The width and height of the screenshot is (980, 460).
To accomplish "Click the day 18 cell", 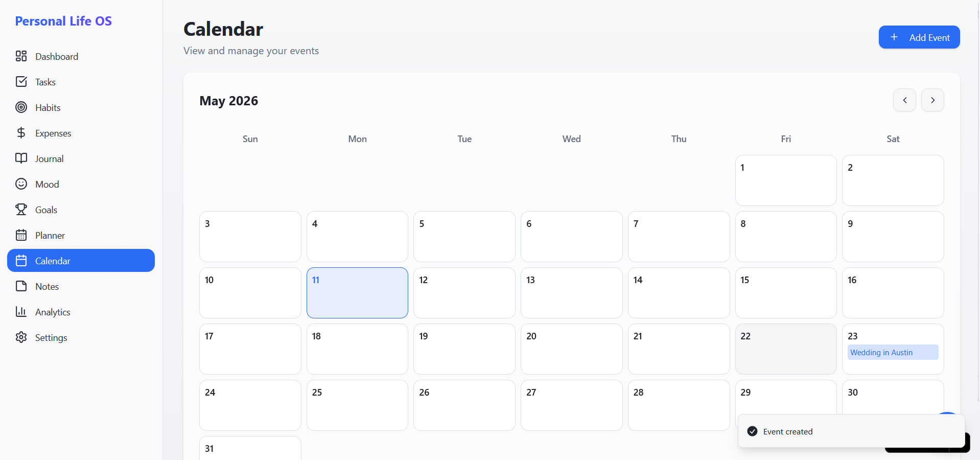I will click(357, 349).
